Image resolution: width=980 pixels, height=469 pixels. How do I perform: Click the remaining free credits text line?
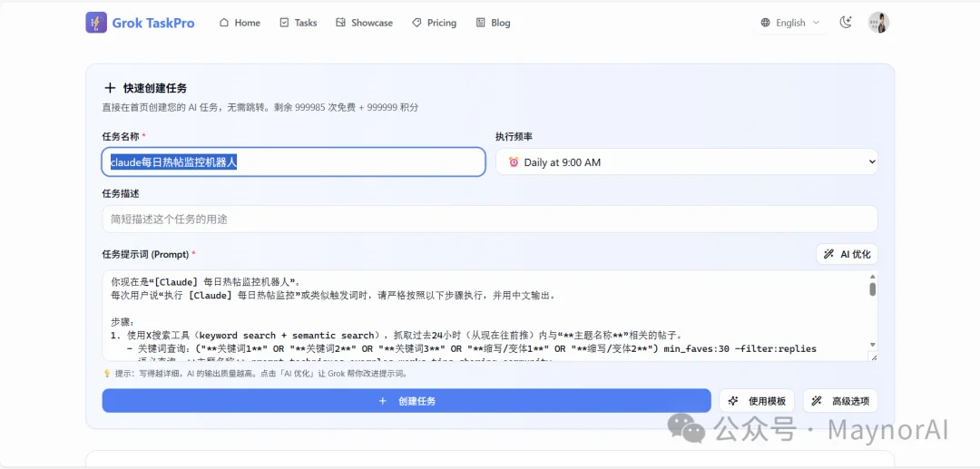[x=260, y=107]
